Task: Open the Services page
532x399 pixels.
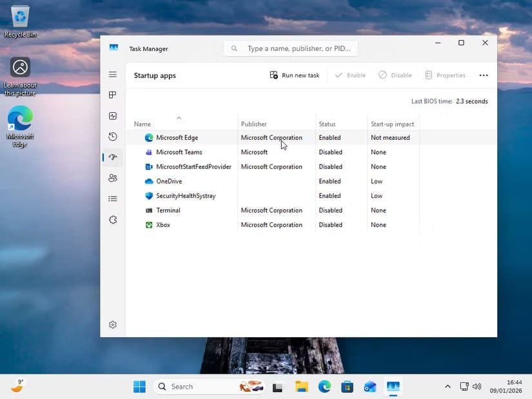Action: coord(113,219)
